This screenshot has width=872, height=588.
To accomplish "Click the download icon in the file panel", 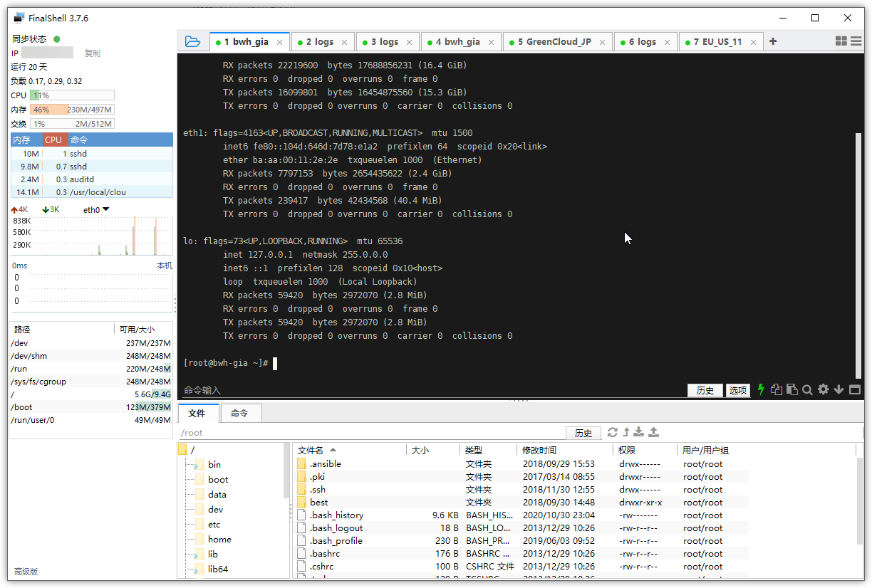I will point(638,432).
